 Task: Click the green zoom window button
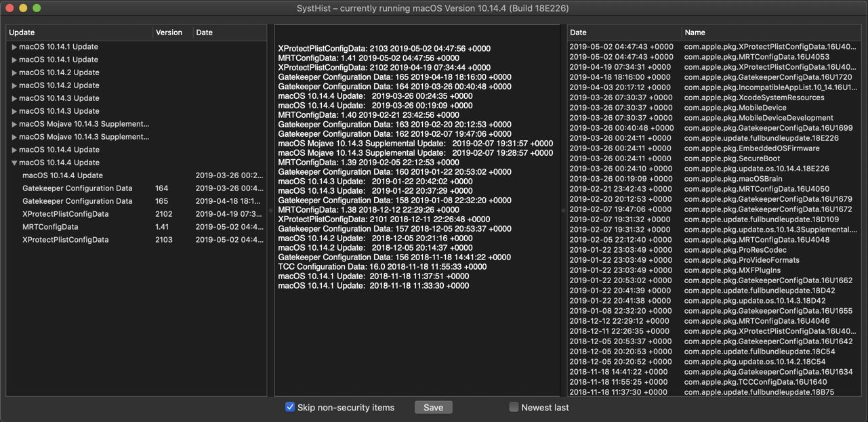(37, 8)
